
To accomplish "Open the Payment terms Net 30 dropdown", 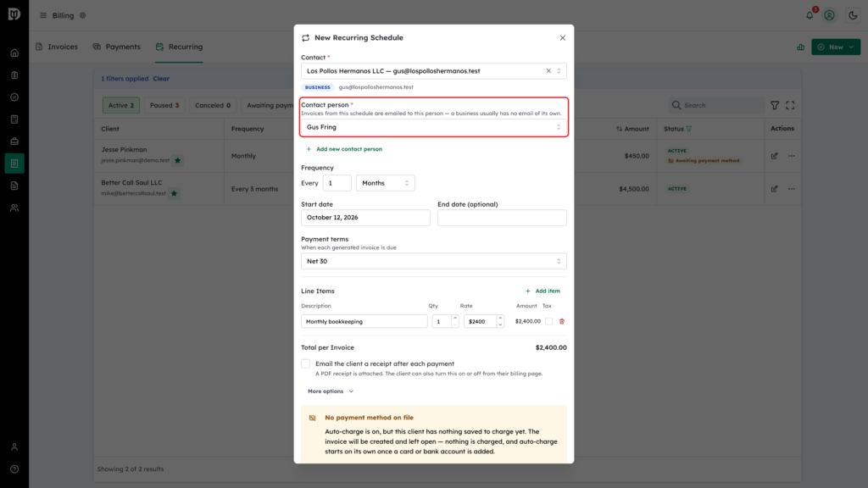I will coord(433,261).
